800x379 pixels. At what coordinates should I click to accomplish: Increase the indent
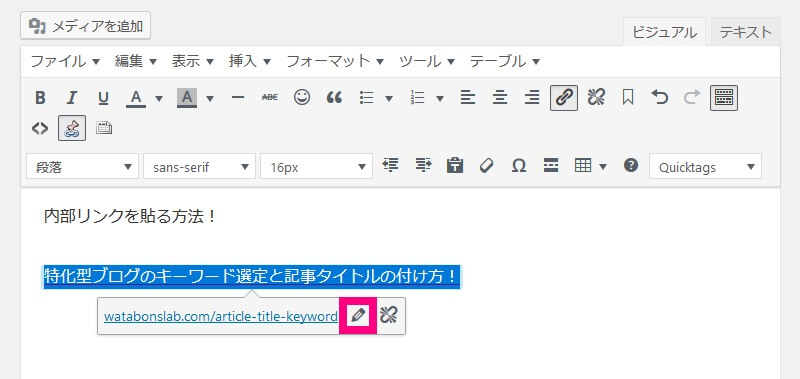tap(423, 165)
